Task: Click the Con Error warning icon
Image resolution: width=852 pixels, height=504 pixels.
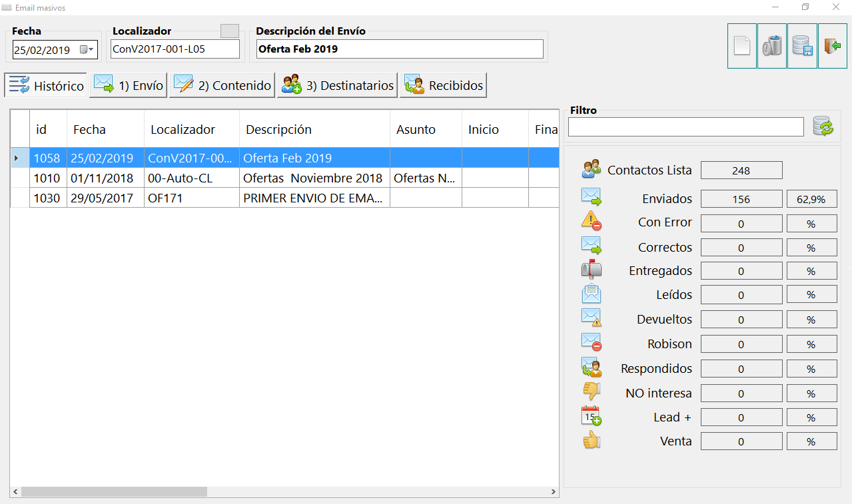Action: [592, 220]
